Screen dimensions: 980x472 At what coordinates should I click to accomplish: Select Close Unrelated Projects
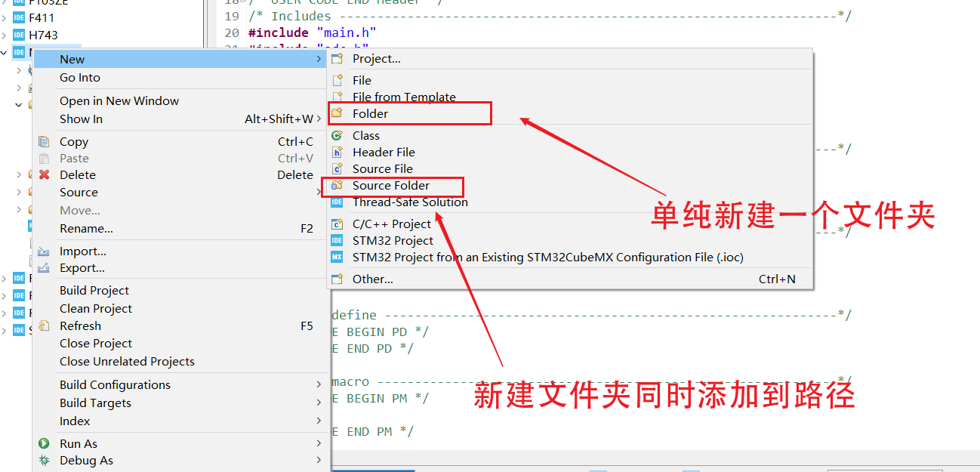126,361
